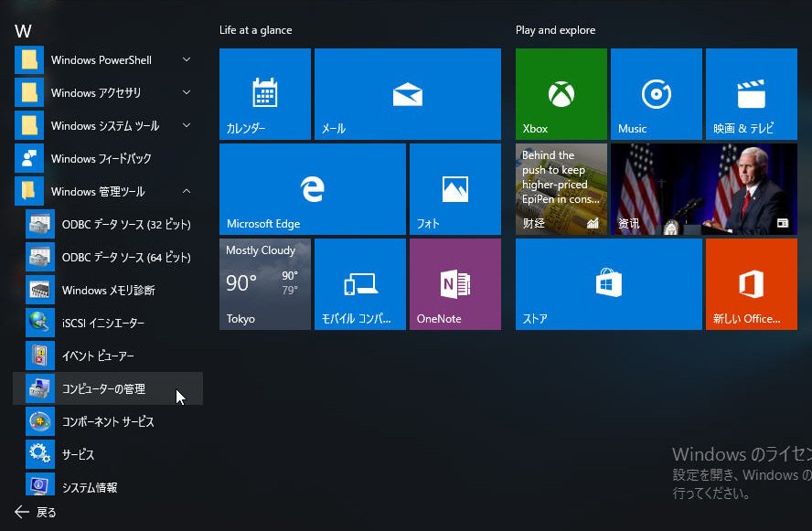Select the イベント ビューアー label
812x531 pixels.
coord(98,356)
